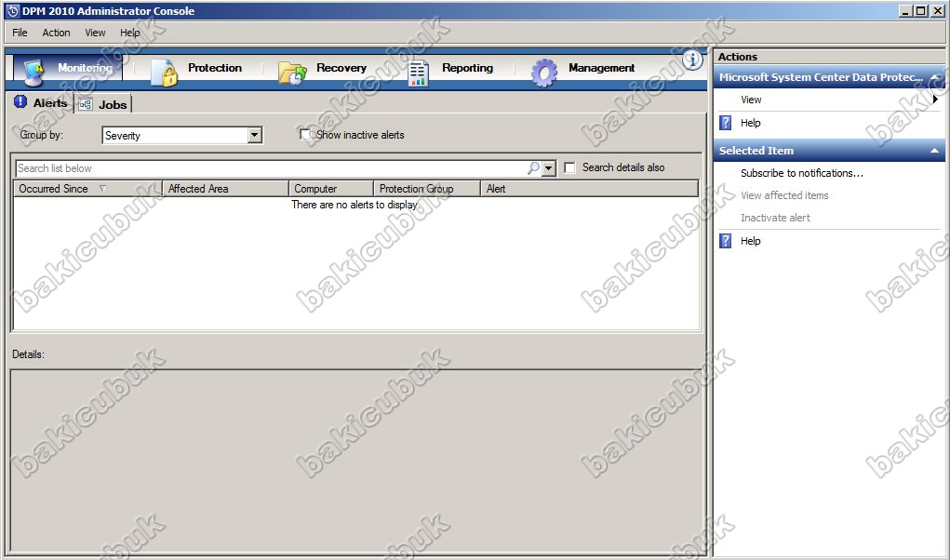Click Help under Selected Item

click(750, 241)
